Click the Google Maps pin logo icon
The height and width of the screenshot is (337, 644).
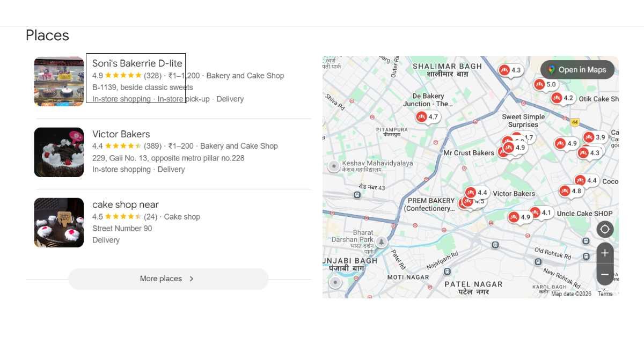[x=551, y=70]
